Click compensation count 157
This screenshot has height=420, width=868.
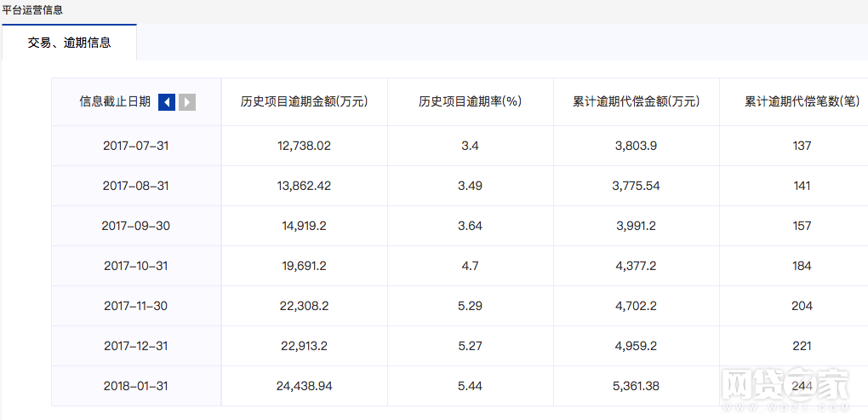click(802, 226)
